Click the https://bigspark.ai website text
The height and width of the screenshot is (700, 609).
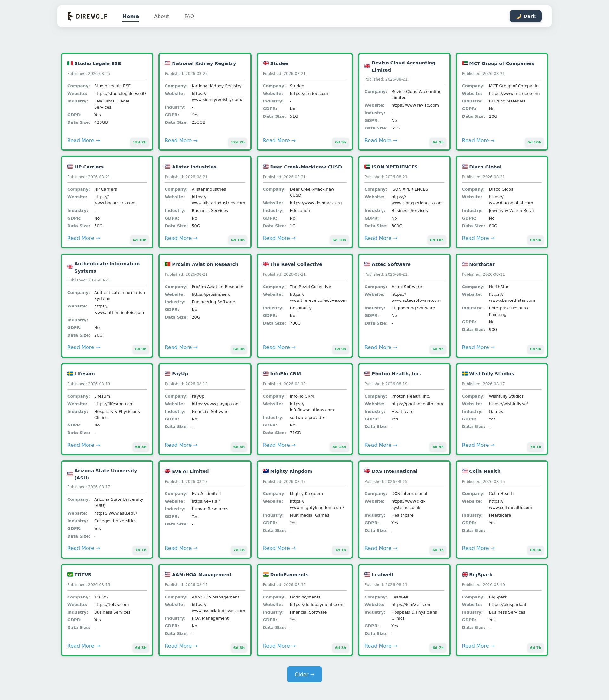tap(507, 605)
